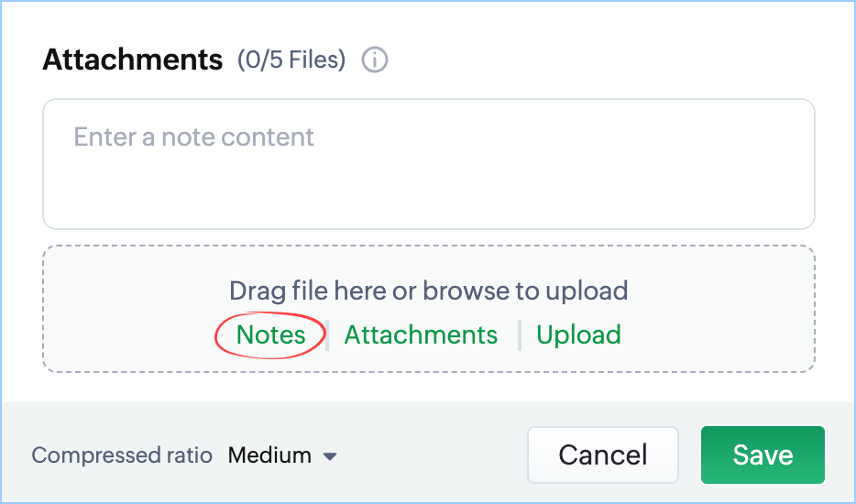Choose the Upload link
The image size is (856, 504).
coord(578,334)
